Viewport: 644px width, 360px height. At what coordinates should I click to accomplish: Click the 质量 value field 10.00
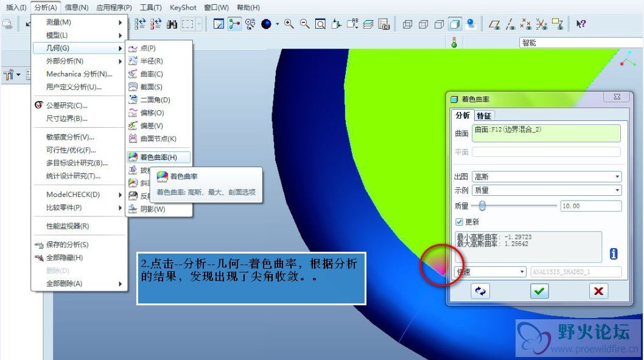tap(590, 206)
